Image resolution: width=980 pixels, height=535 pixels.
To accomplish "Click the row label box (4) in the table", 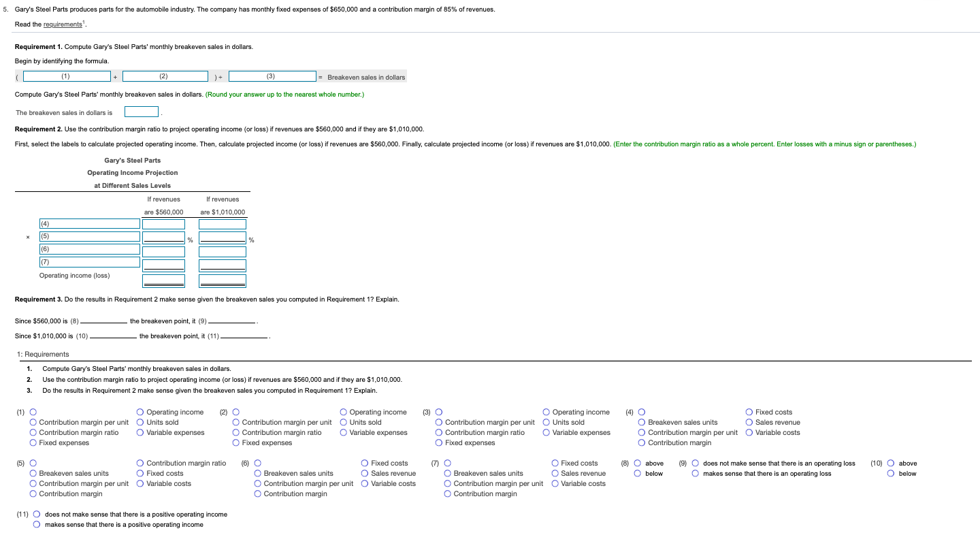I will pos(88,223).
